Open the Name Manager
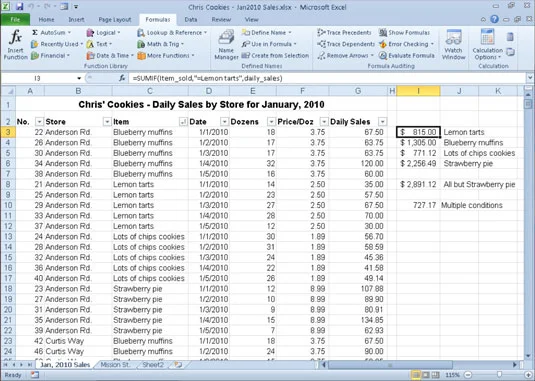The image size is (535, 381). coord(226,45)
